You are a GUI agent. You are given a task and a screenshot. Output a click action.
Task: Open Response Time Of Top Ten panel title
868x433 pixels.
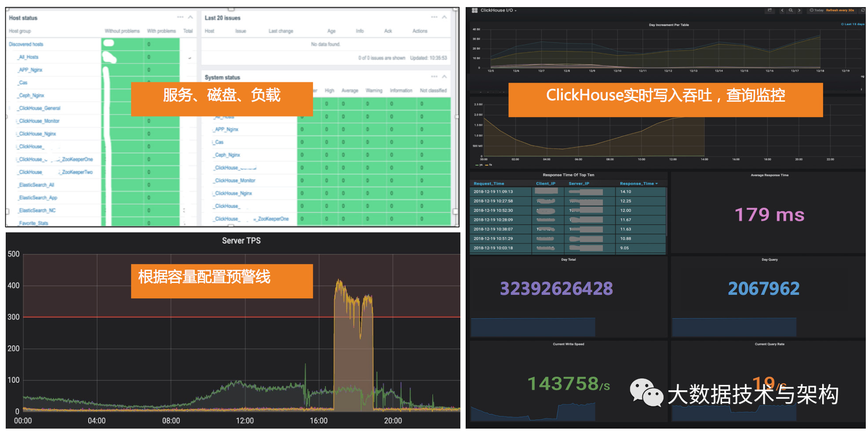click(x=568, y=175)
